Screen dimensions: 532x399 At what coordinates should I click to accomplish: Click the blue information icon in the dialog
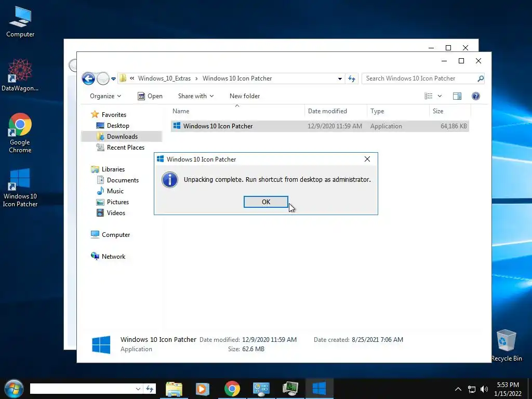coord(170,179)
